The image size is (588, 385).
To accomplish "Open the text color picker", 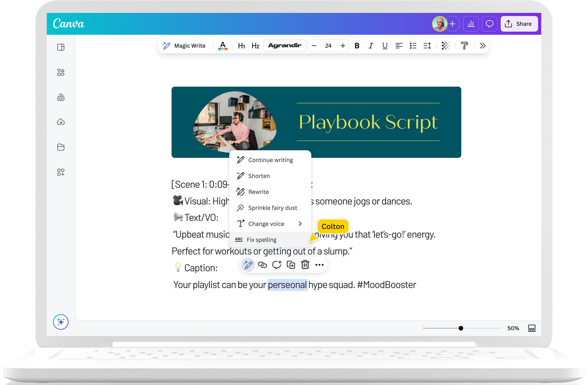I will pos(223,46).
